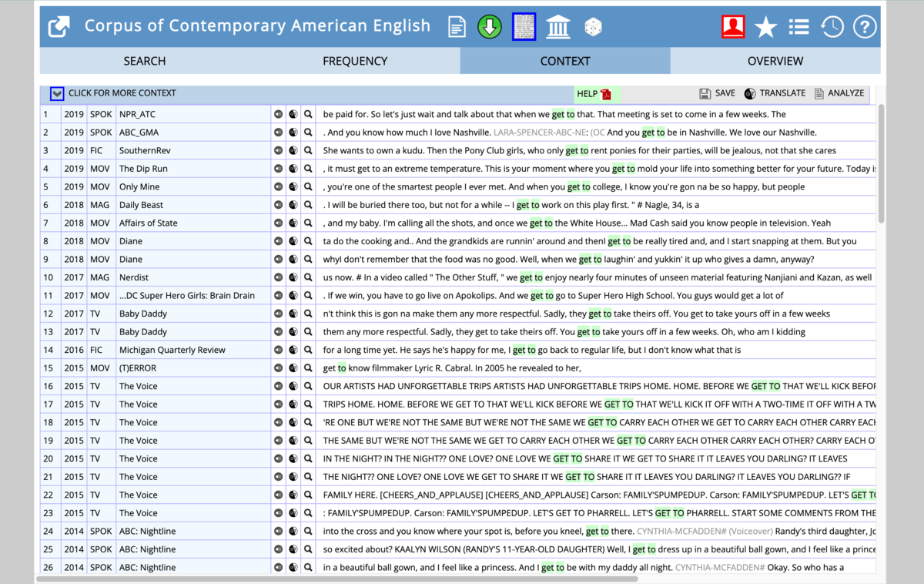Click row number 10 cell
Image resolution: width=924 pixels, height=584 pixels.
click(51, 277)
